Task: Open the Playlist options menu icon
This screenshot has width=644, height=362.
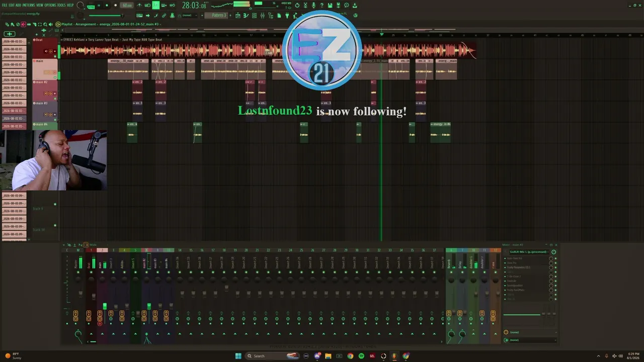Action: (x=58, y=24)
